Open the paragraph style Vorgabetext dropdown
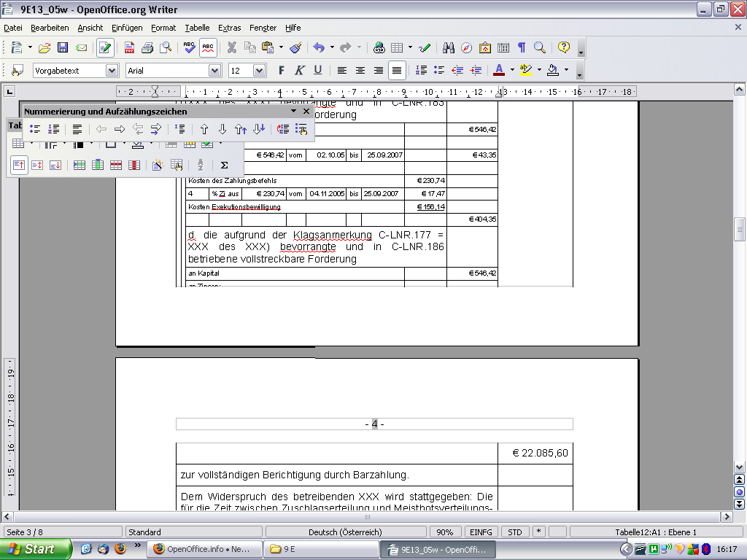The height and width of the screenshot is (560, 747). pos(112,71)
